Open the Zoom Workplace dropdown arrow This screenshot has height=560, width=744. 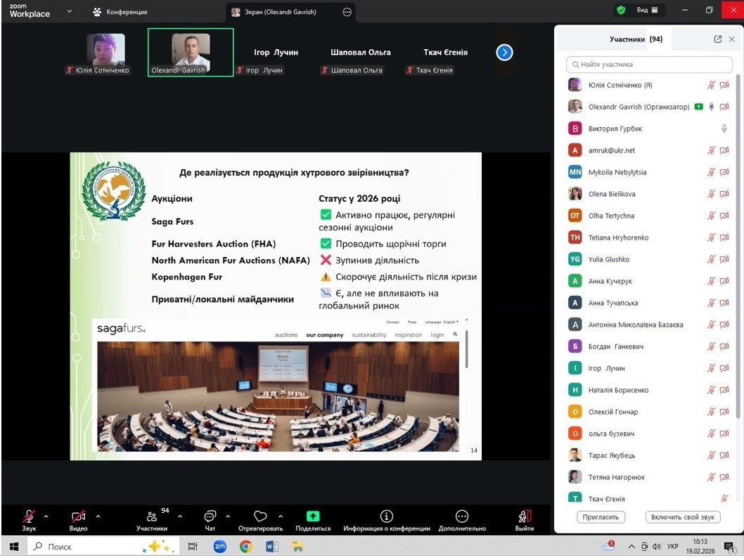[69, 11]
